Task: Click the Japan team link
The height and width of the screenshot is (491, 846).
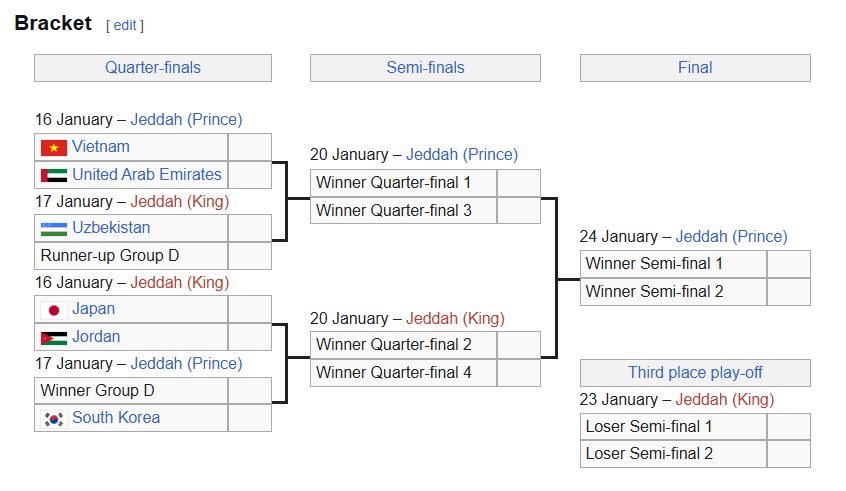Action: [x=93, y=310]
